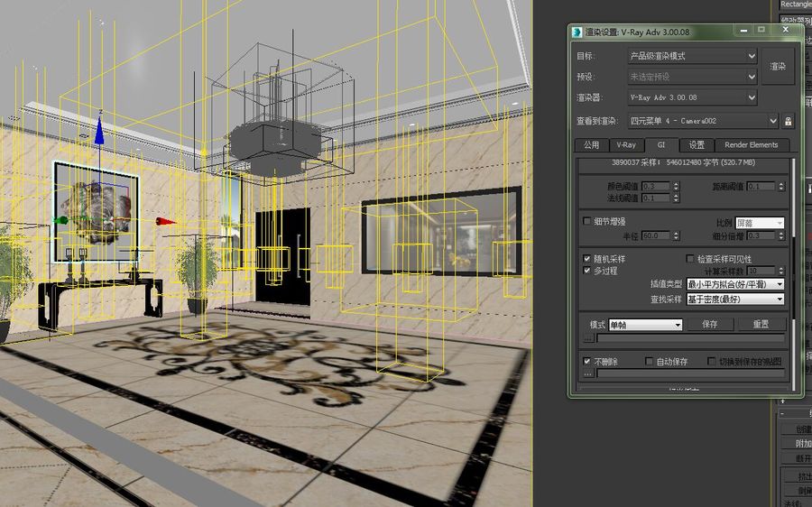Uncheck the 多过程 checkbox
The image size is (812, 507).
586,271
